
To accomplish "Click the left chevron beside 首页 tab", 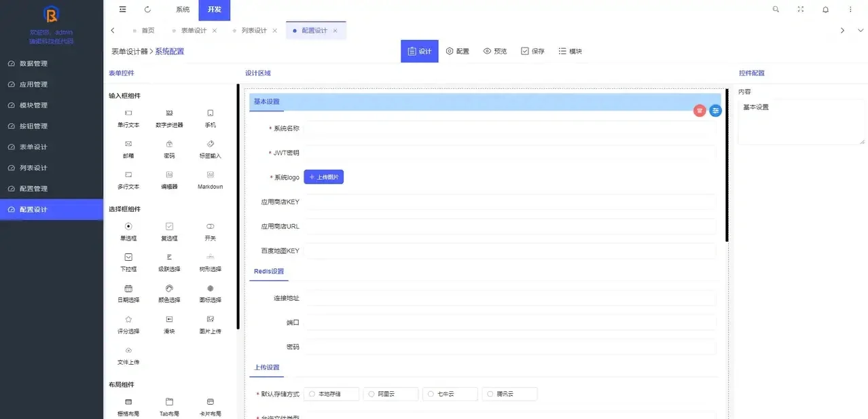I will (113, 31).
